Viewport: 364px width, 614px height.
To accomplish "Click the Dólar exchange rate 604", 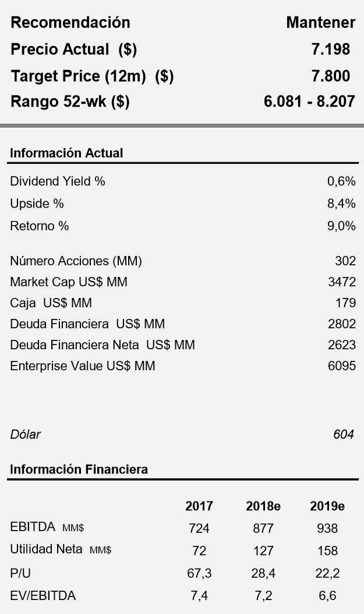I will point(344,434).
